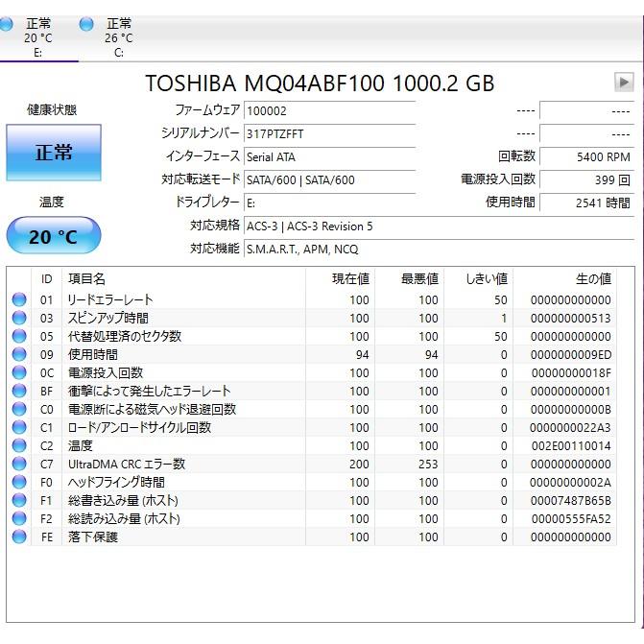Select the E: drive tab at top
Screen dimensions: 644x644
click(37, 37)
